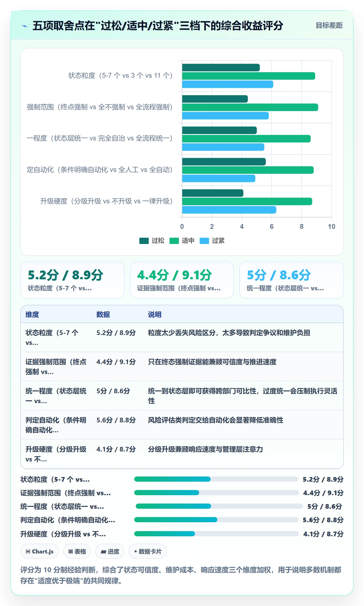The height and width of the screenshot is (606, 364).
Task: Click table value 4.4分 / 9.1分
Action: click(x=116, y=362)
